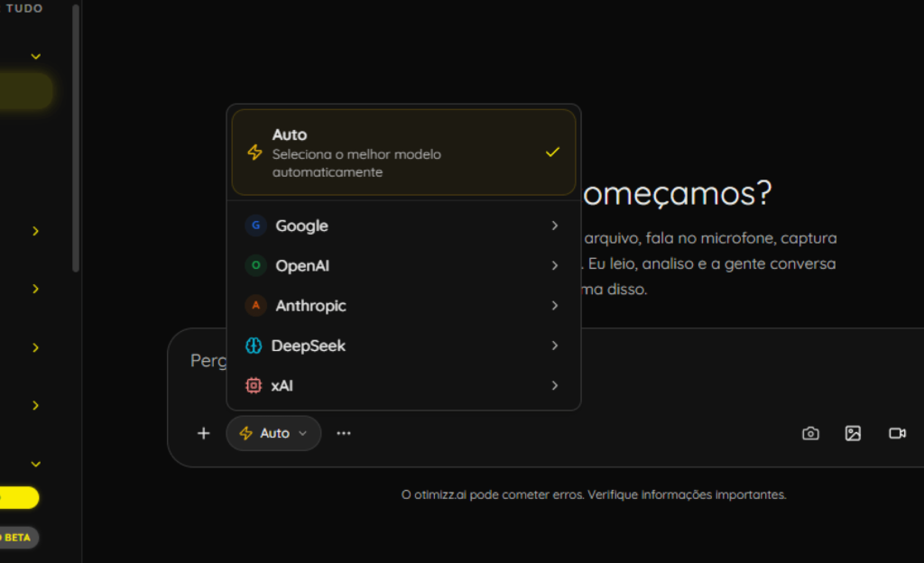This screenshot has height=563, width=924.
Task: Click the highlighted sidebar item at top
Action: coord(25,91)
